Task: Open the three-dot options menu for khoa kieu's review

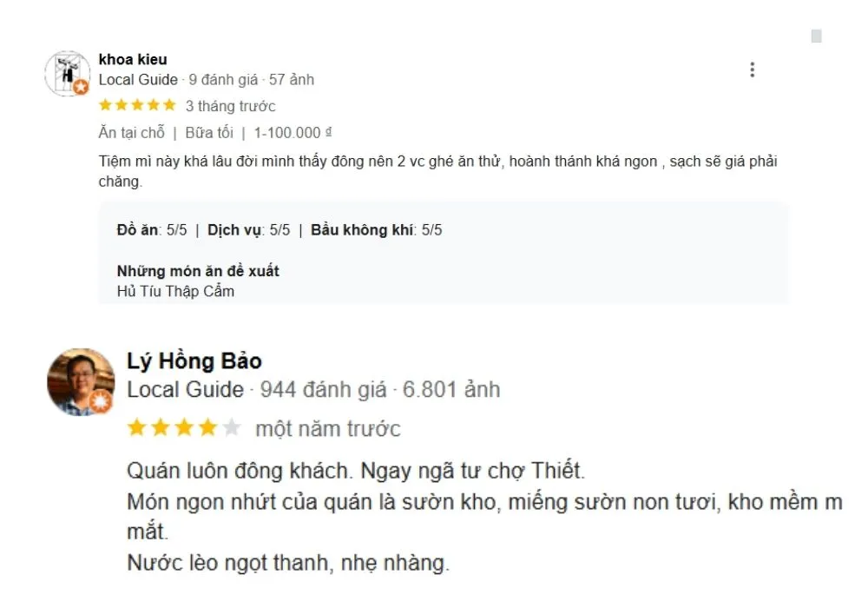Action: pos(752,68)
